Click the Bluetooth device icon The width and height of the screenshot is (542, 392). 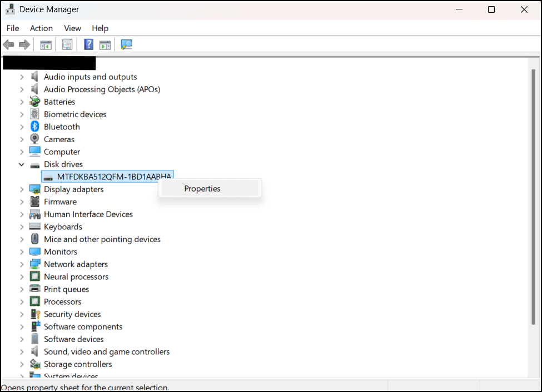click(x=34, y=126)
